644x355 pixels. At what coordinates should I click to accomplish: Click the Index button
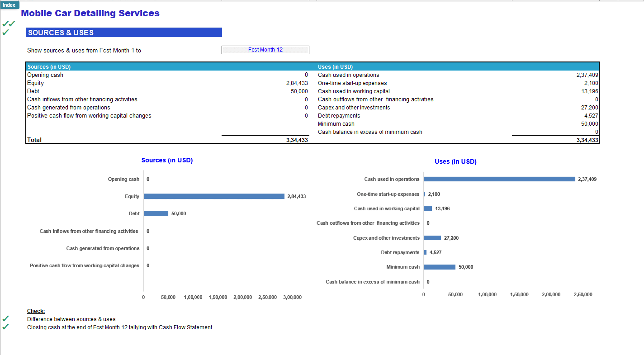click(9, 5)
